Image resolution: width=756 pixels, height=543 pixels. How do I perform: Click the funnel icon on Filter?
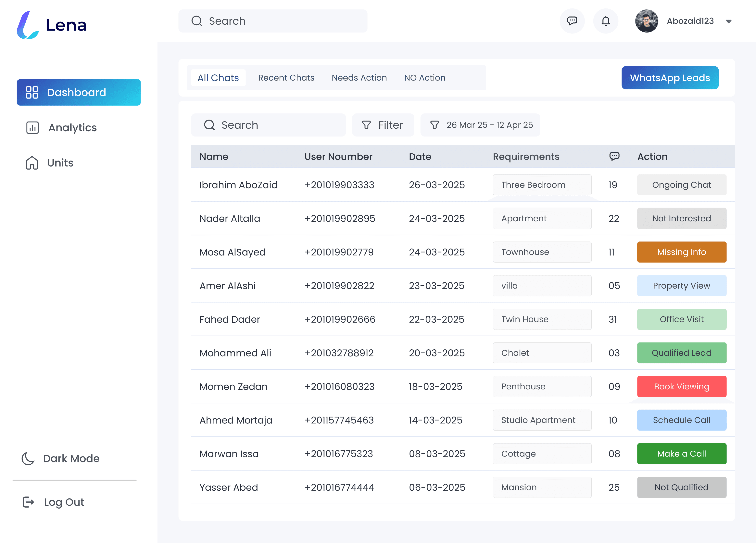366,125
